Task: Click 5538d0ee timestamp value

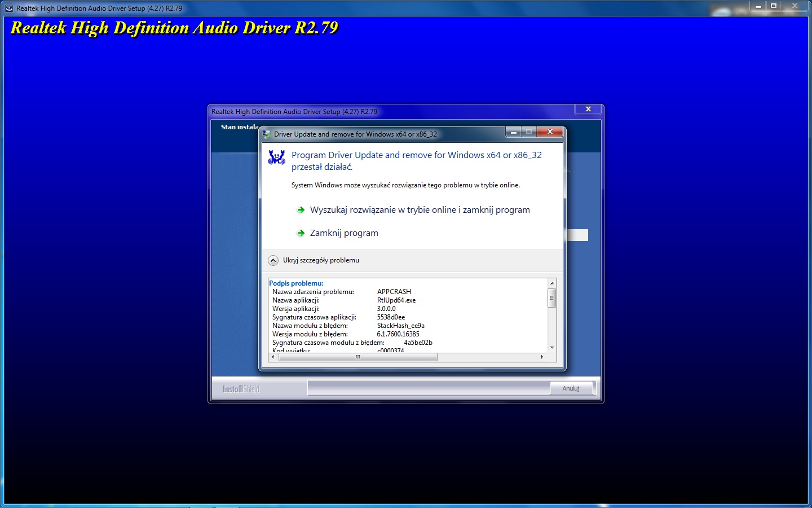Action: coord(391,317)
